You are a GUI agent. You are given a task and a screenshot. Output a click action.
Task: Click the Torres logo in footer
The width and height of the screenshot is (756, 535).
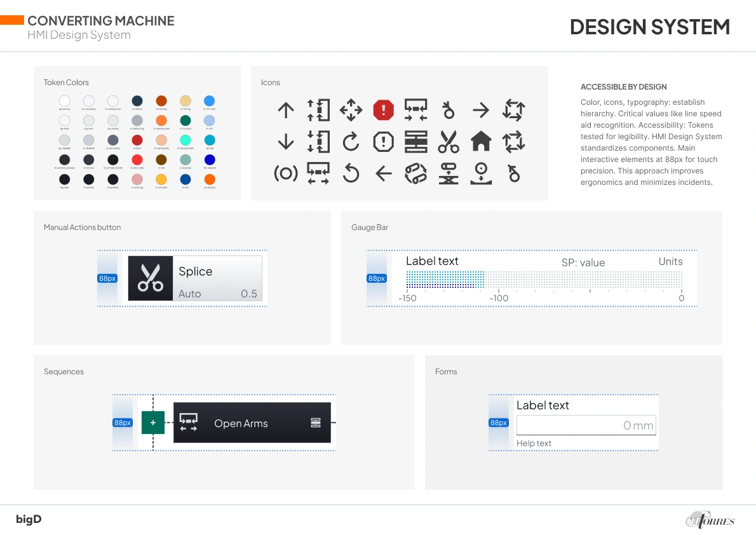pos(710,520)
